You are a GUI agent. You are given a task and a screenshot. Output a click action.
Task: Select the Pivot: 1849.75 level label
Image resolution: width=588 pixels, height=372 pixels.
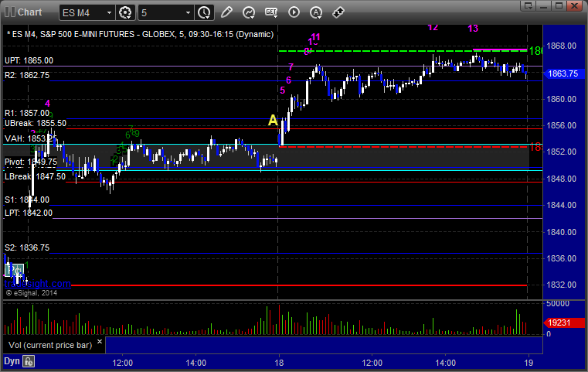pos(31,162)
